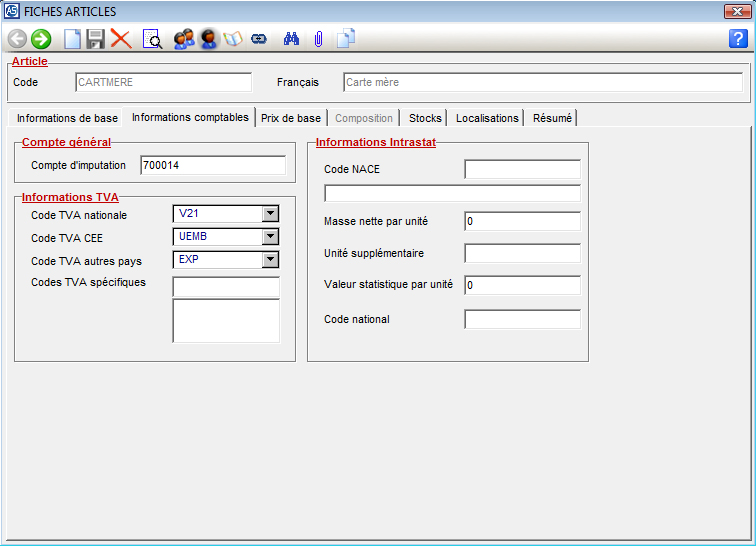Expand the Code TVA nationale dropdown

269,213
